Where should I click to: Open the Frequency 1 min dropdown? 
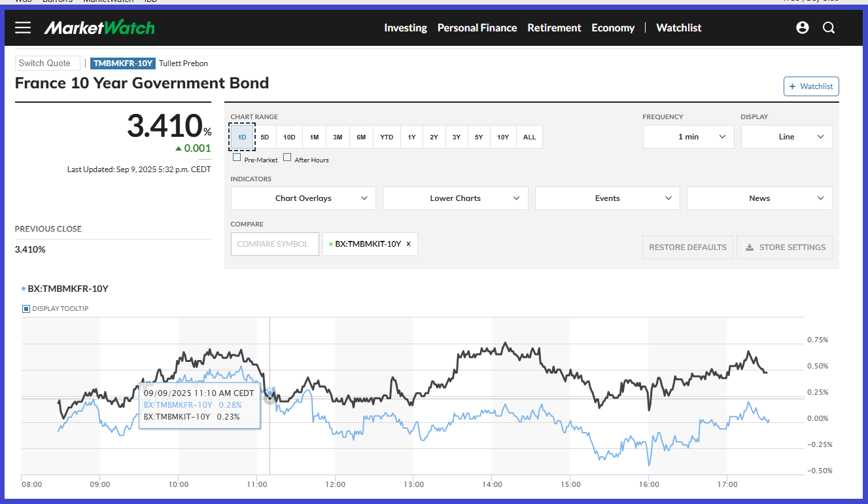coord(688,137)
